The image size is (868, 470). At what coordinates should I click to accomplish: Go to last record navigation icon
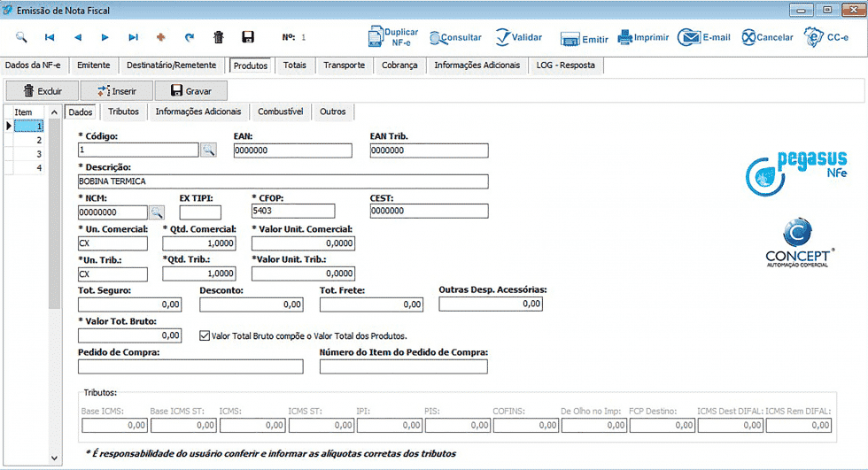coord(133,37)
